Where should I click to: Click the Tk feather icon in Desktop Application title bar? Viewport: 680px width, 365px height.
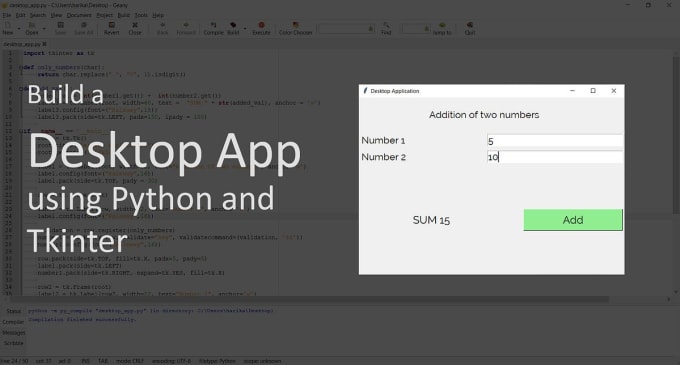point(365,91)
